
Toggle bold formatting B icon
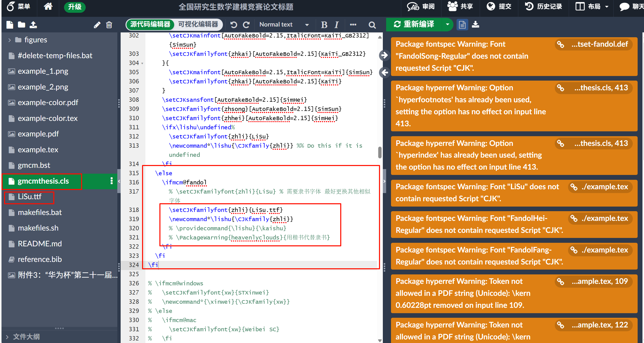[324, 25]
